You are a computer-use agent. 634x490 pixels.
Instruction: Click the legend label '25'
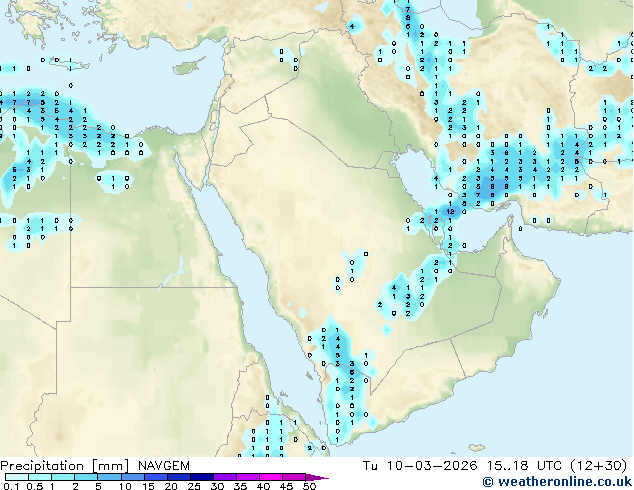click(x=194, y=486)
